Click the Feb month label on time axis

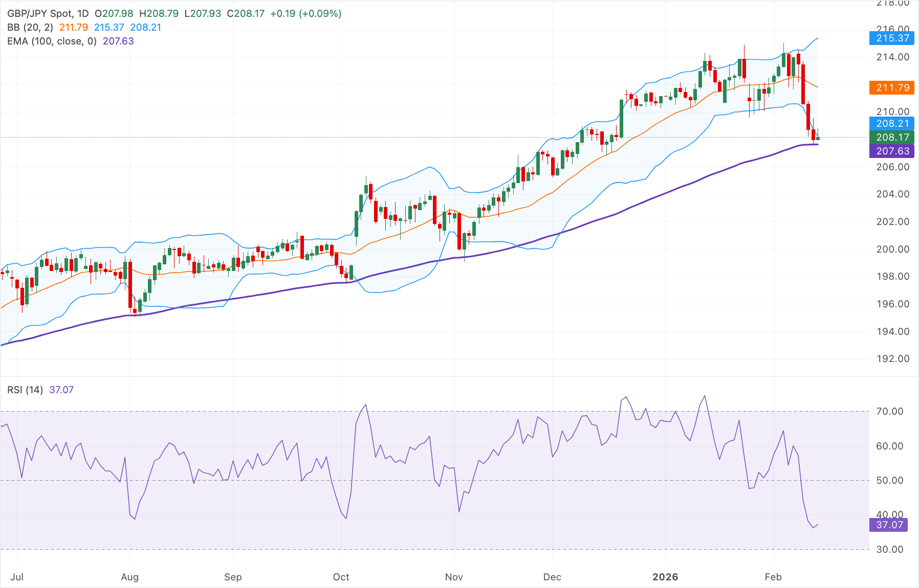(774, 577)
